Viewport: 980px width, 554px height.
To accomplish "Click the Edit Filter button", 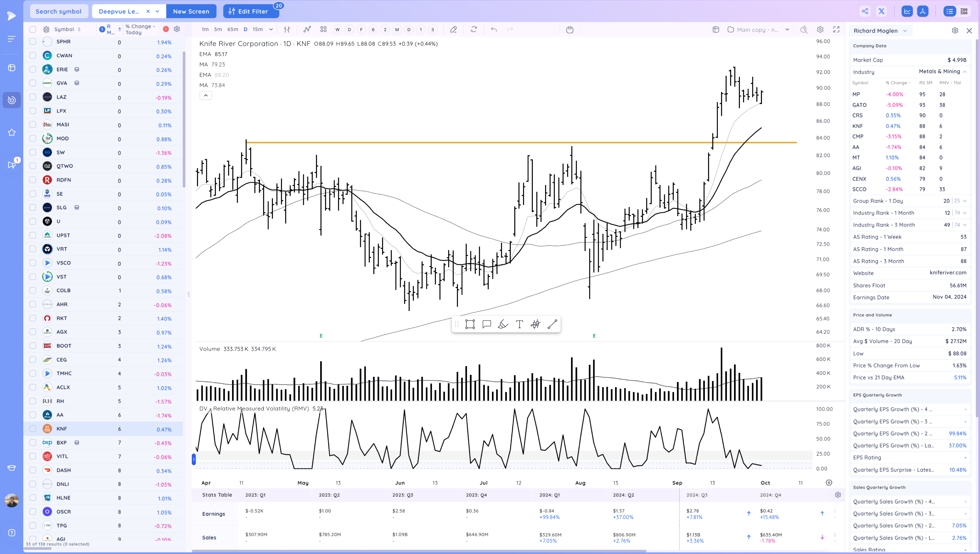I will (251, 12).
